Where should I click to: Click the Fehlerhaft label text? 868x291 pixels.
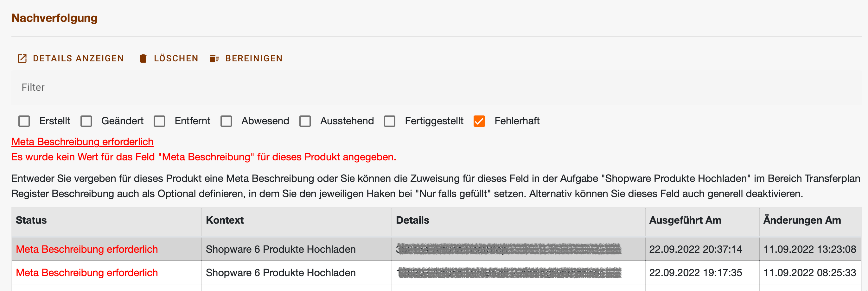[x=517, y=121]
